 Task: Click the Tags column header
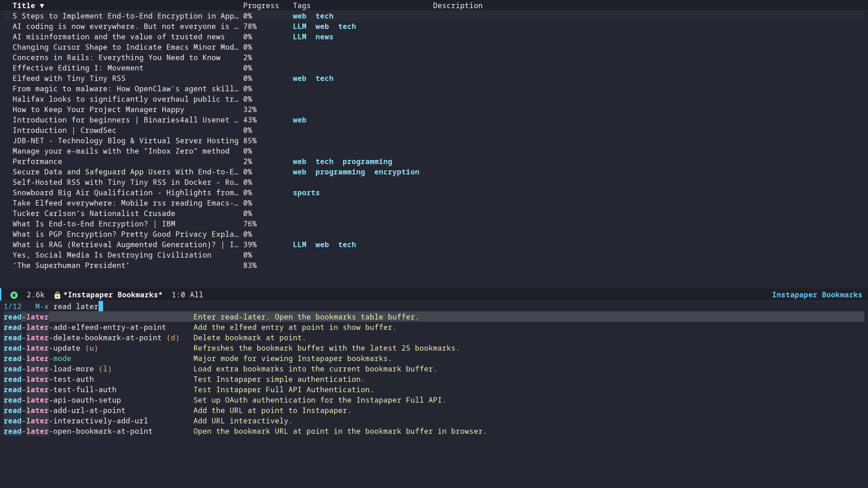(x=302, y=6)
